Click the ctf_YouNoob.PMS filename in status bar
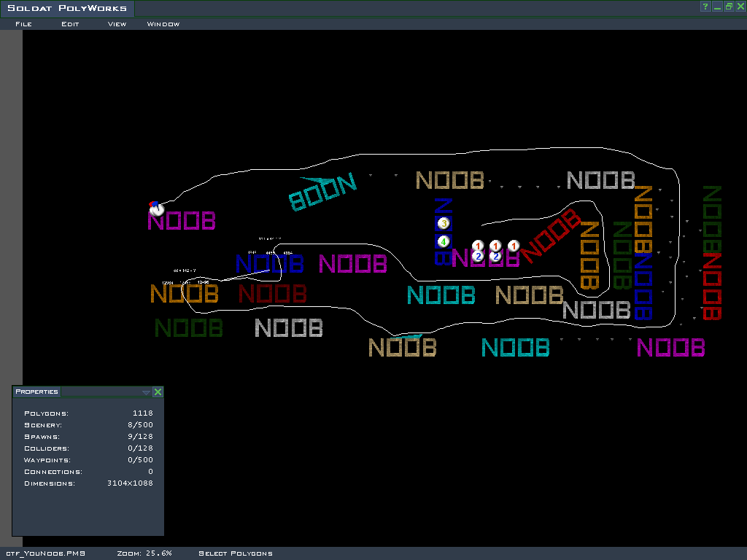This screenshot has width=747, height=560. pos(45,553)
